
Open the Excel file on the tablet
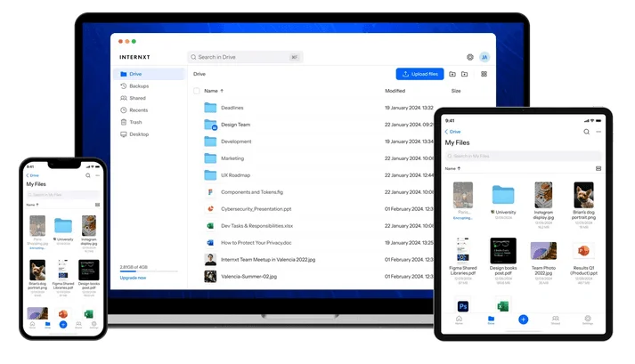503,306
